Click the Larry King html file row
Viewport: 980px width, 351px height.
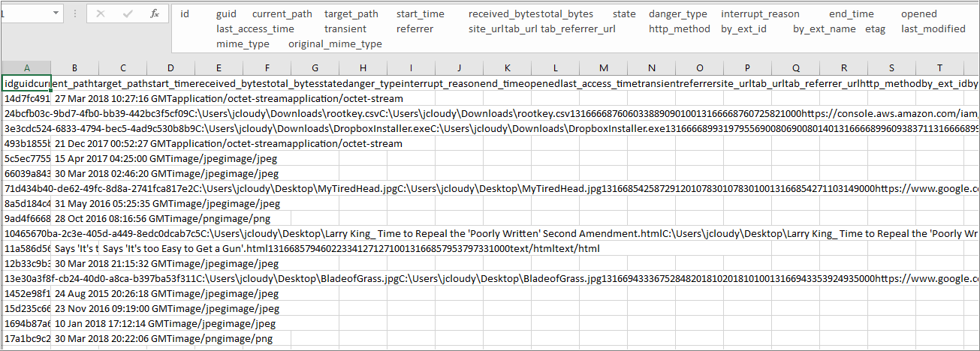pyautogui.click(x=27, y=233)
